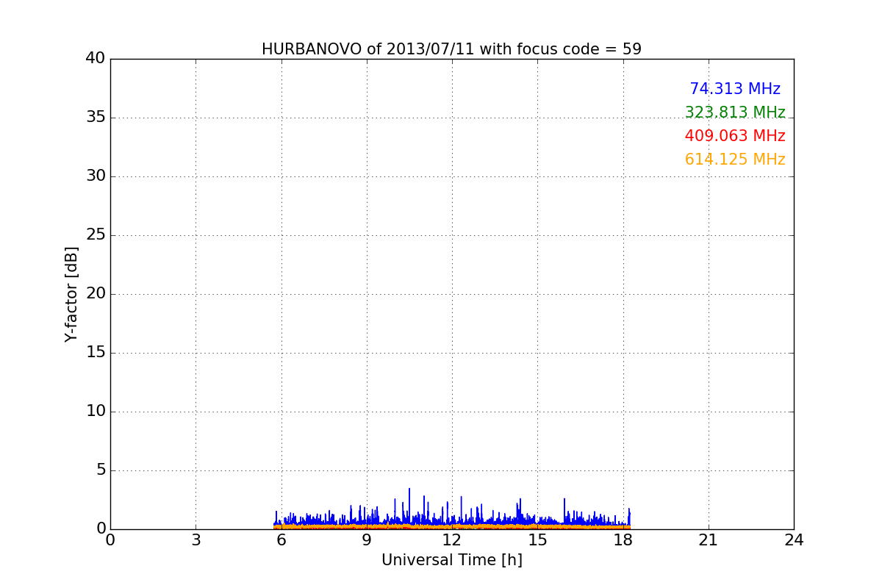Select the orange 614.125 MHz legend label
This screenshot has height=588, width=882.
735,159
